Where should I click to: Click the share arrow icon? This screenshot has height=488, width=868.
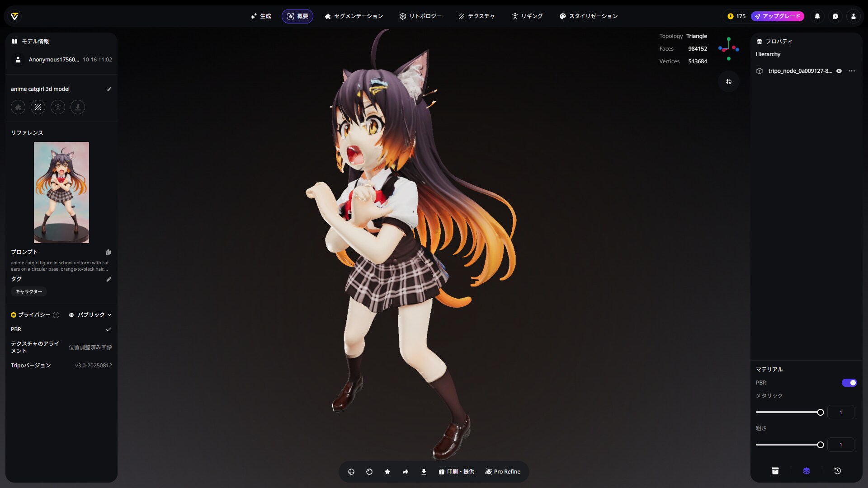tap(406, 471)
